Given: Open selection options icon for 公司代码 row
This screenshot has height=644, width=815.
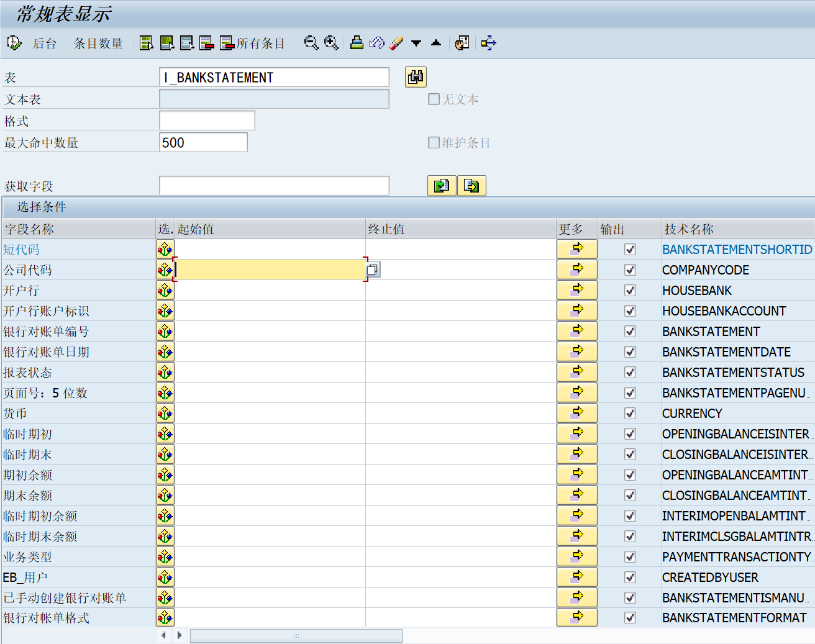Looking at the screenshot, I should pyautogui.click(x=165, y=270).
